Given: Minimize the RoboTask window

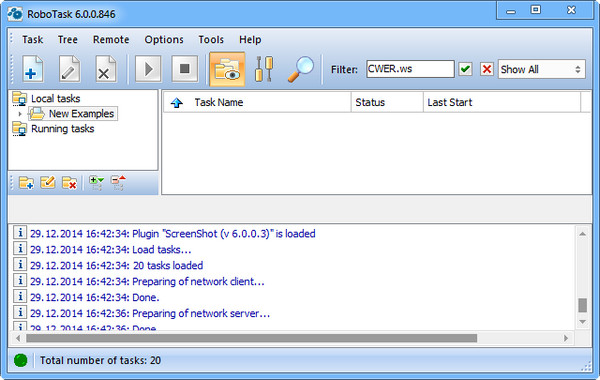Looking at the screenshot, I should pos(511,11).
